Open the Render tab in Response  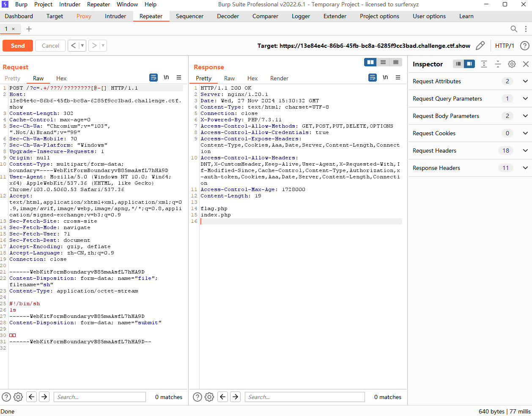click(279, 78)
